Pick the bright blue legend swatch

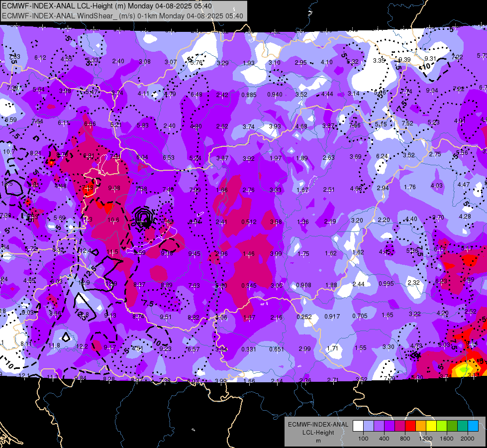tap(473, 426)
